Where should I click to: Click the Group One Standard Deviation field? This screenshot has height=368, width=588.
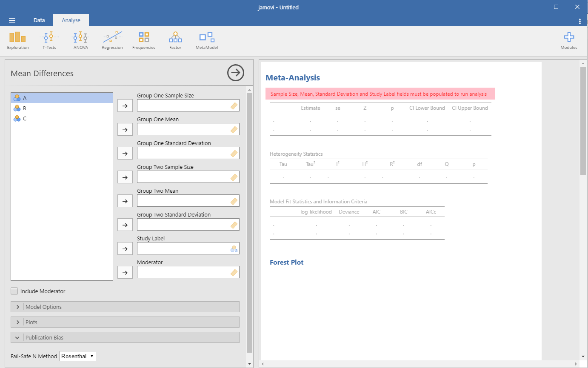[x=188, y=153]
